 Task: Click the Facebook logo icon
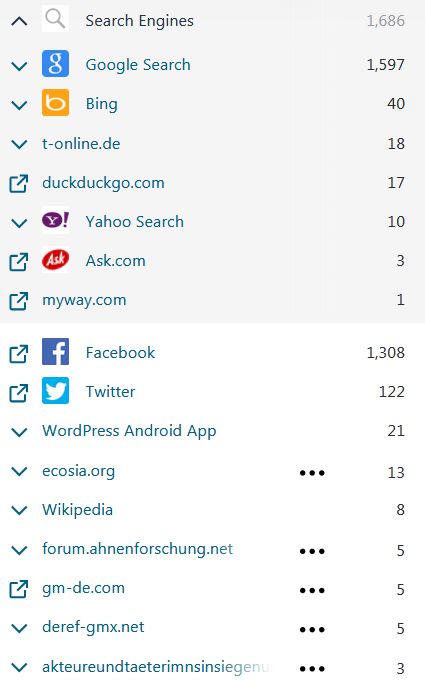(x=55, y=351)
